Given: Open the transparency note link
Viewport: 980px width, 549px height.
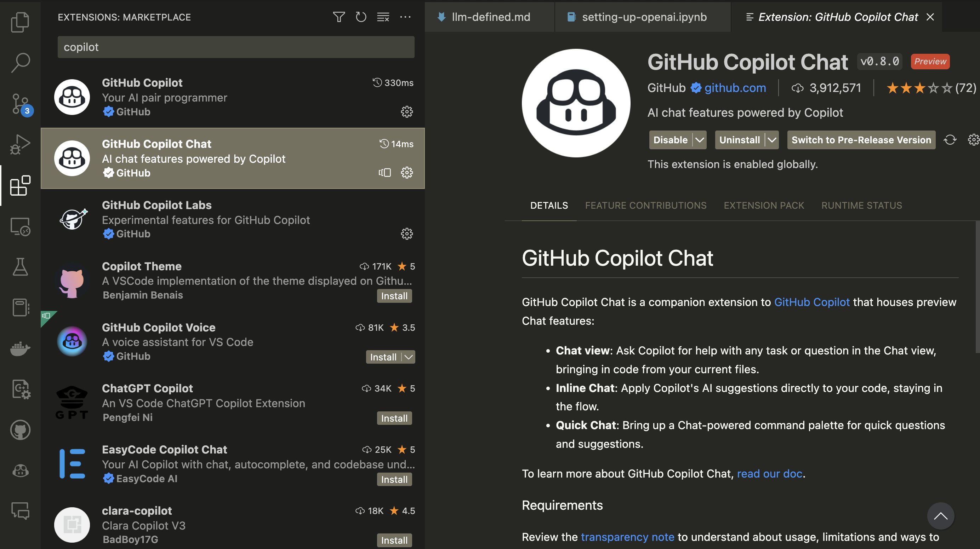Looking at the screenshot, I should (627, 537).
